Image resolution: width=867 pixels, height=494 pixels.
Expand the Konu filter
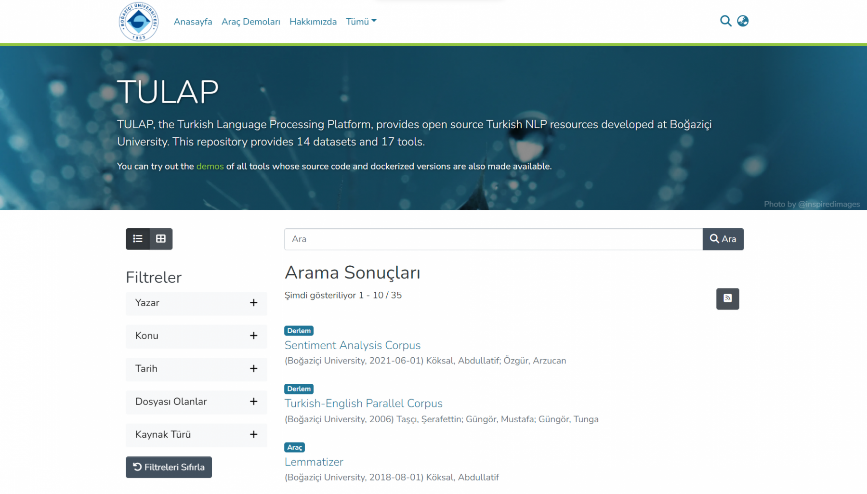point(253,336)
